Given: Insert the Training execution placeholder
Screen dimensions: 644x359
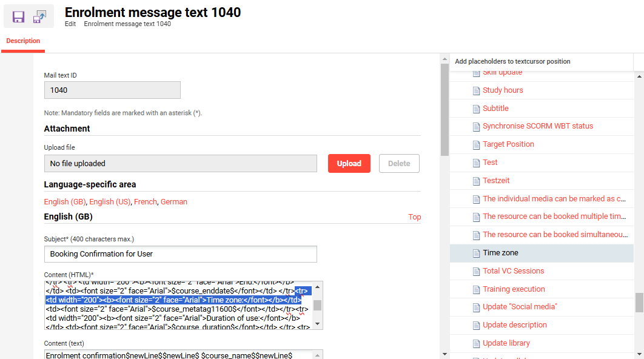Looking at the screenshot, I should click(514, 289).
